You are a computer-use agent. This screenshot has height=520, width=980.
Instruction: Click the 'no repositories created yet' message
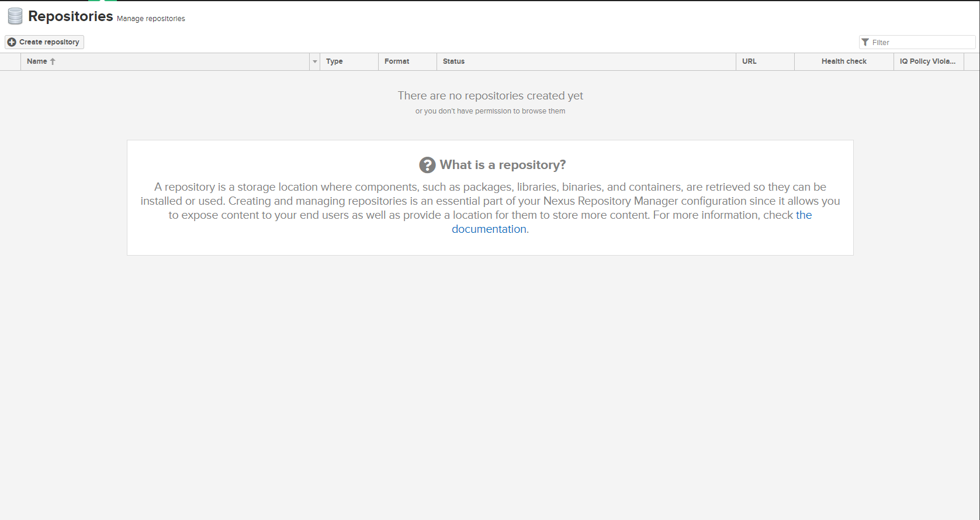490,96
